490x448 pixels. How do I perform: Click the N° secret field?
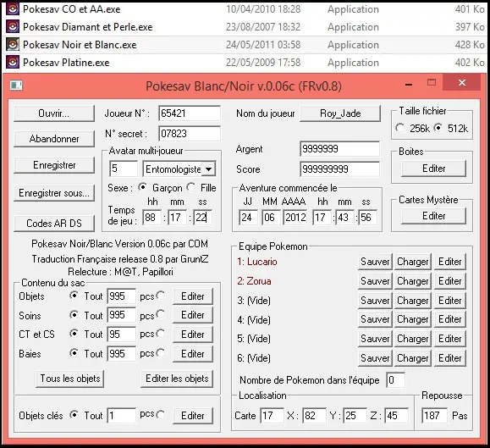click(190, 134)
